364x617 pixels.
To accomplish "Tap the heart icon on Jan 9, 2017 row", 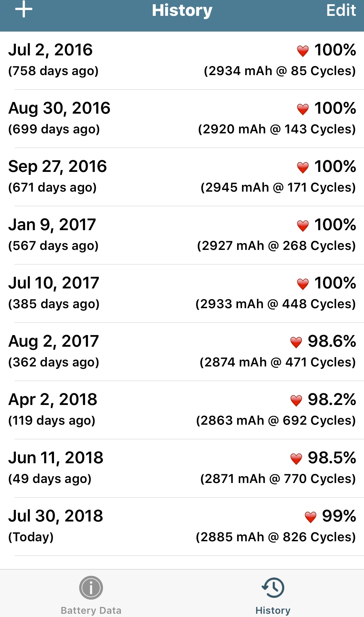I will point(303,226).
